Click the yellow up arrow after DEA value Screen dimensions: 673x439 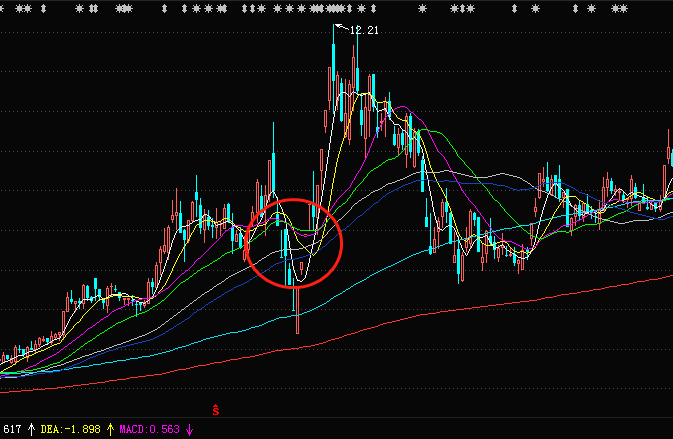tap(110, 429)
